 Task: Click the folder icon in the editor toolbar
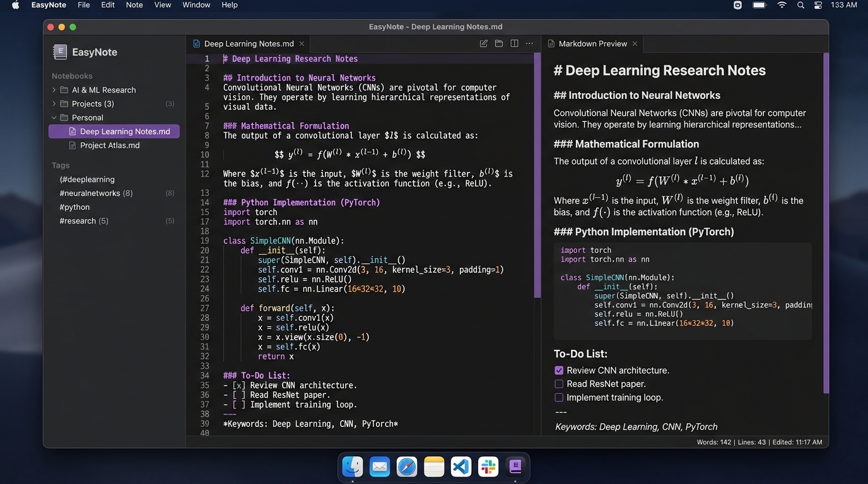coord(499,43)
